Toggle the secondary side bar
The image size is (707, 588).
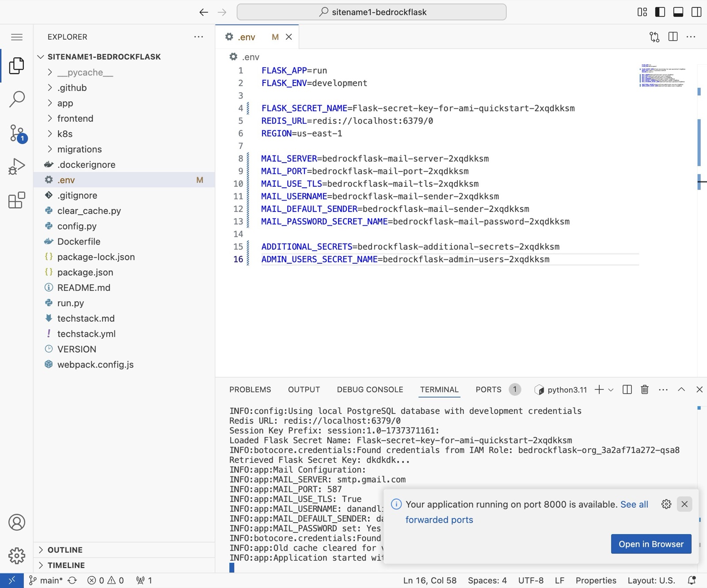[x=696, y=12]
